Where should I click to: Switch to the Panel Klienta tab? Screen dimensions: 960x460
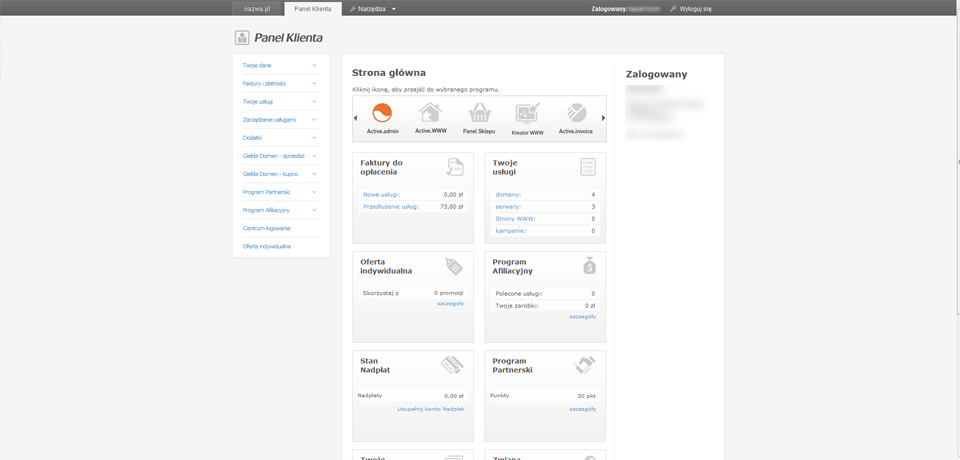(313, 9)
